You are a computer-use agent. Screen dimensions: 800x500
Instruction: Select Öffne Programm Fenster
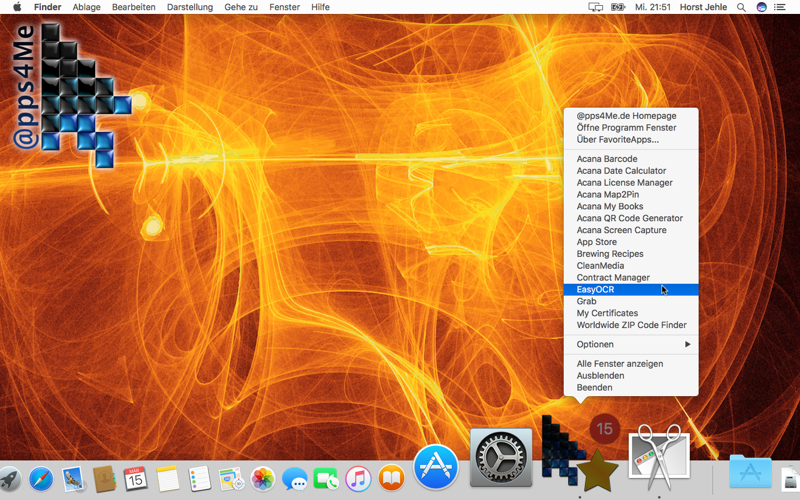point(631,128)
